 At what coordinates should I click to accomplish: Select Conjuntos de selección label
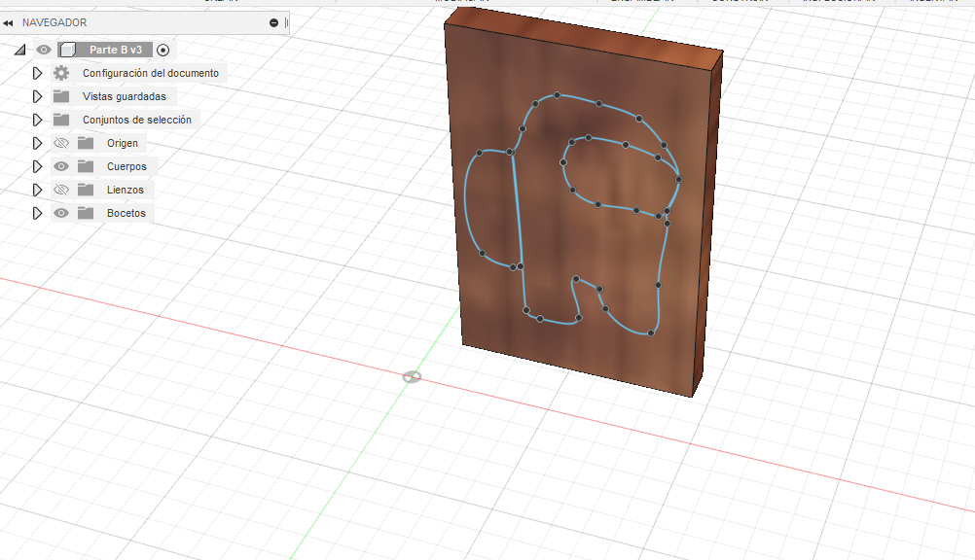[x=137, y=120]
